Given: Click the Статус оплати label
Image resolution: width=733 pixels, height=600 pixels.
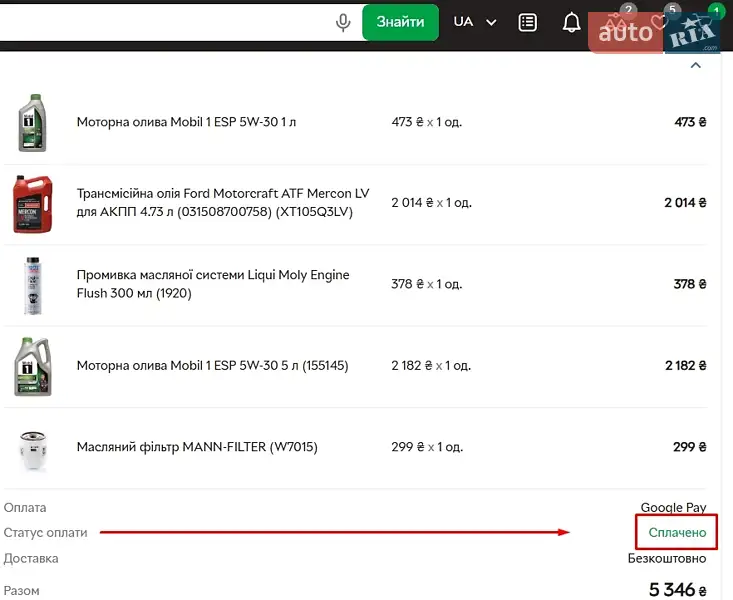Looking at the screenshot, I should click(45, 533).
